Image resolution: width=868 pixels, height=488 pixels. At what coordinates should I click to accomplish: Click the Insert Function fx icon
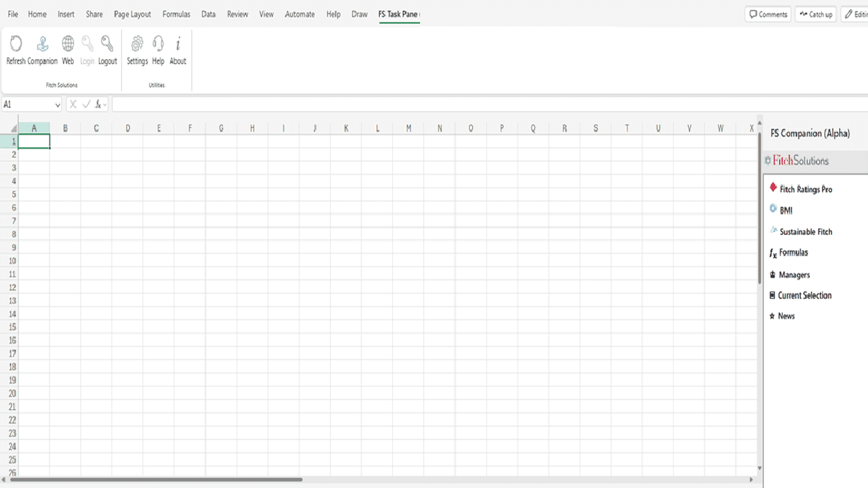pyautogui.click(x=99, y=104)
